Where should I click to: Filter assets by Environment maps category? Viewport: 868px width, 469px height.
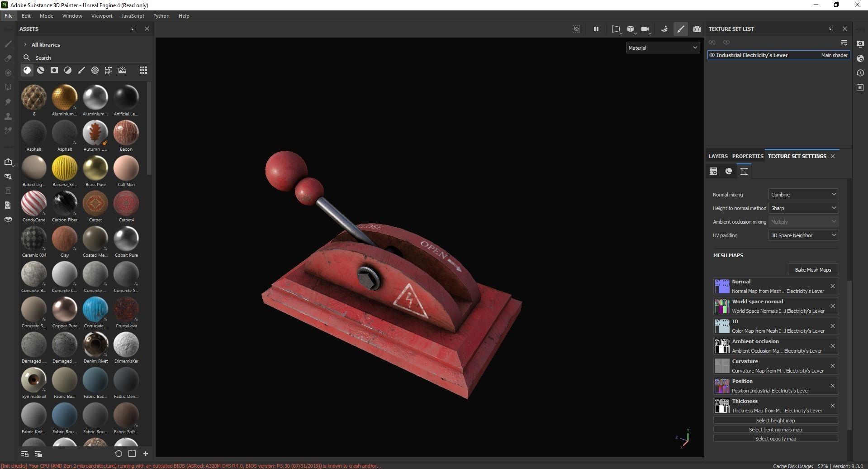click(x=122, y=70)
